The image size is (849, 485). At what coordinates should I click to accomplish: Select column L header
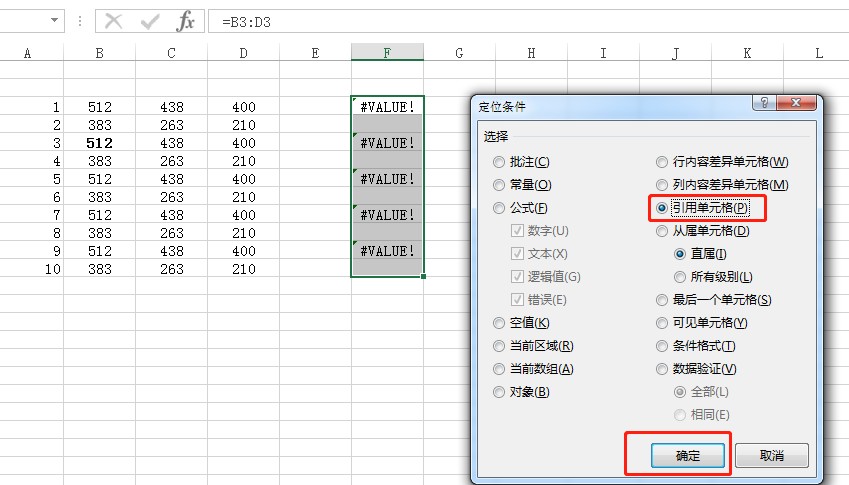[819, 53]
